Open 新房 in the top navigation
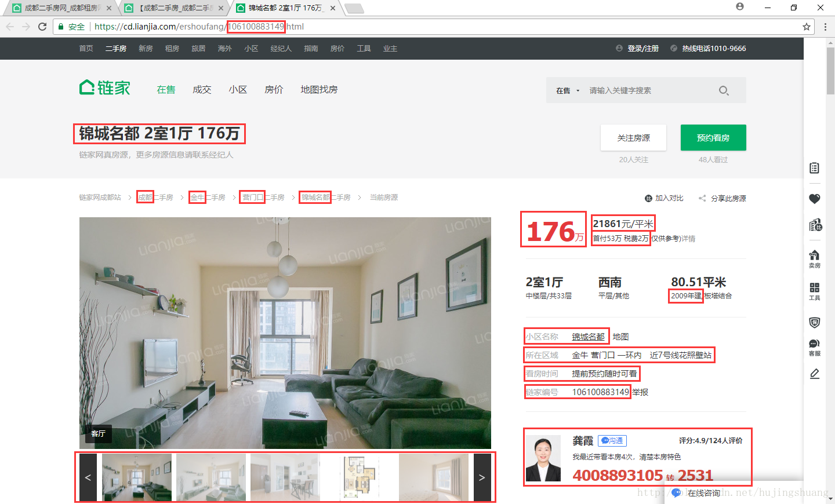 point(146,49)
